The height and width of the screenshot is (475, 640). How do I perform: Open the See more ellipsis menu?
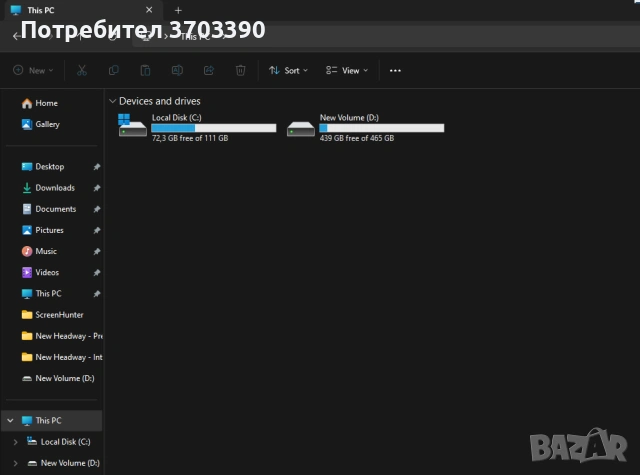tap(395, 71)
